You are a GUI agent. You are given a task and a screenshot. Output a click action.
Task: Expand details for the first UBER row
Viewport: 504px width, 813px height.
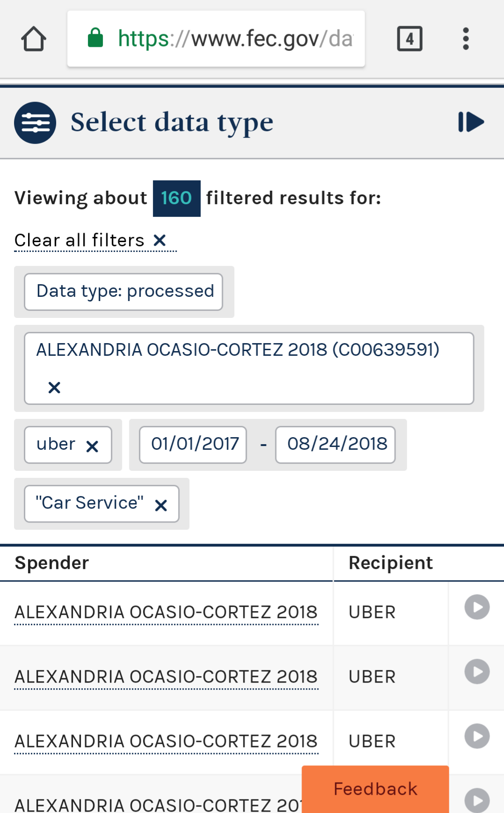[x=477, y=607]
